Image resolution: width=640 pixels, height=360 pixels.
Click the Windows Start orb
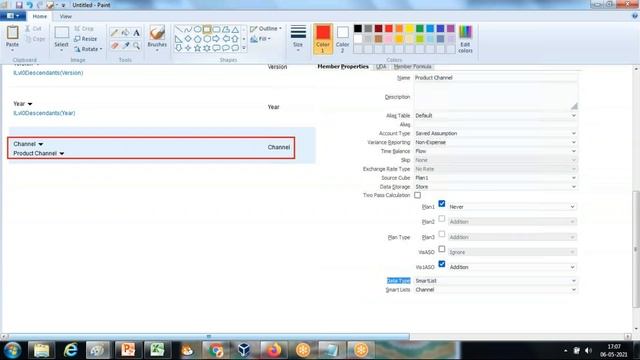[13, 350]
